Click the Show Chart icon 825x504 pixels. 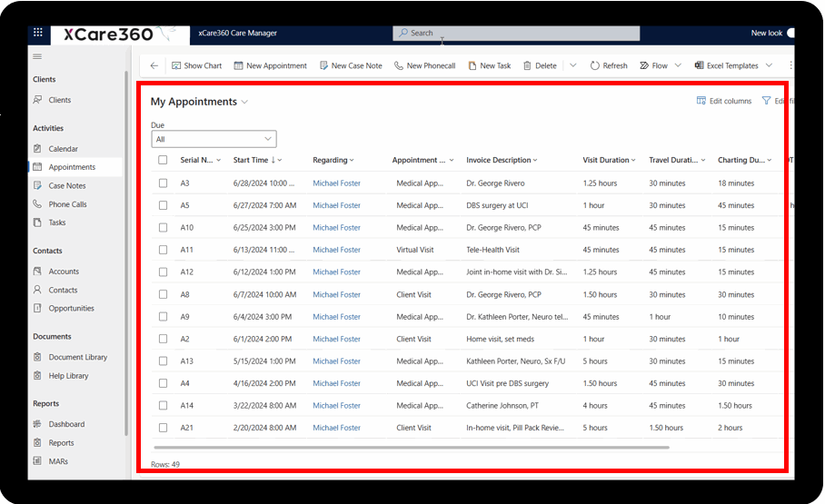(176, 65)
